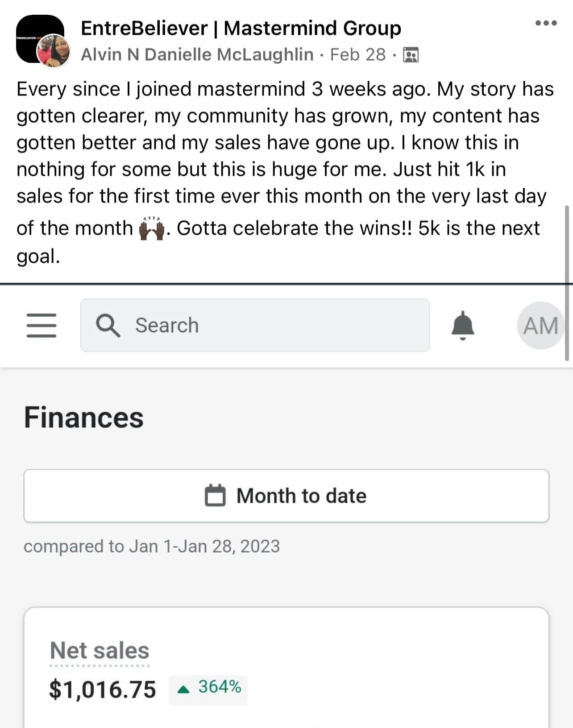573x728 pixels.
Task: Click the 364% growth badge
Action: [208, 687]
